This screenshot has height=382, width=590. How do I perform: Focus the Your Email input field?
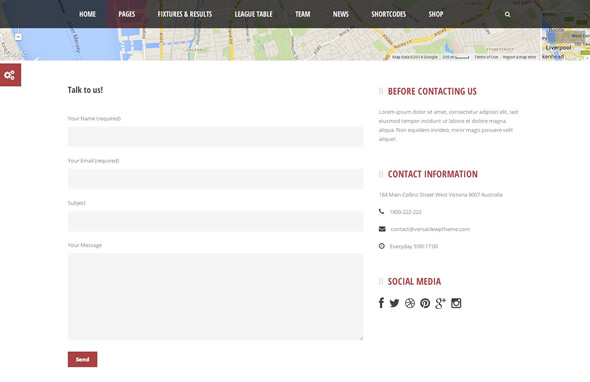point(216,178)
